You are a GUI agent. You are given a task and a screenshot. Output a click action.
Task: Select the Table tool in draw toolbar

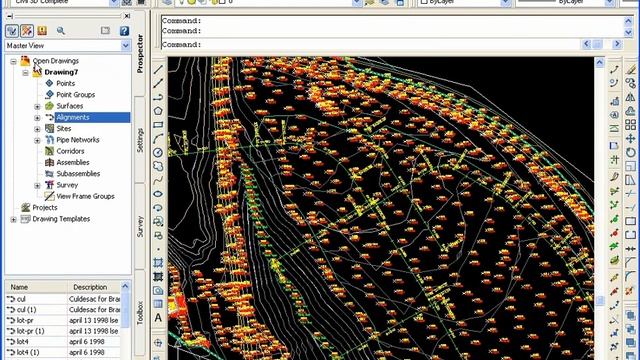(x=158, y=304)
